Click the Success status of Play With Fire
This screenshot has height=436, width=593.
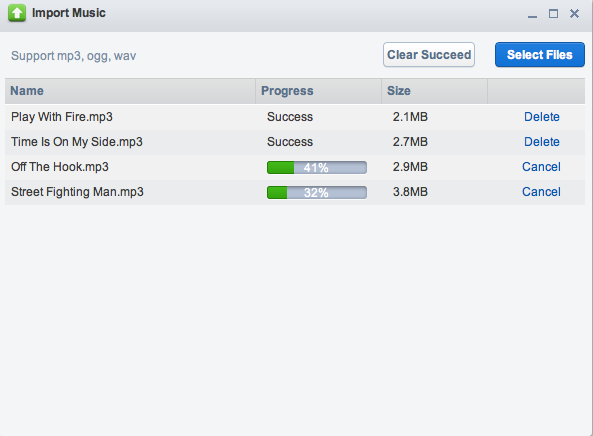290,117
